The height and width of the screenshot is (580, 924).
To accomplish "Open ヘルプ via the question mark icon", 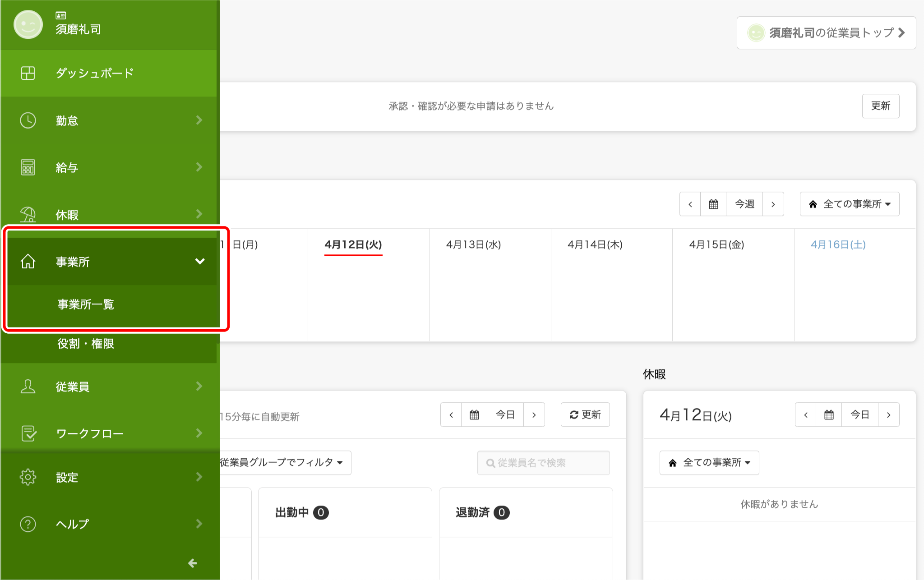I will pos(28,524).
